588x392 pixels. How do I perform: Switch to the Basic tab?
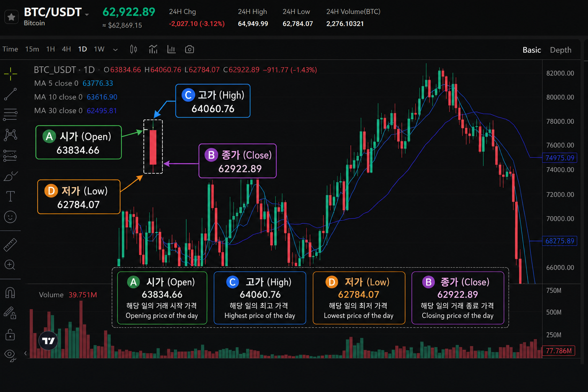click(532, 50)
